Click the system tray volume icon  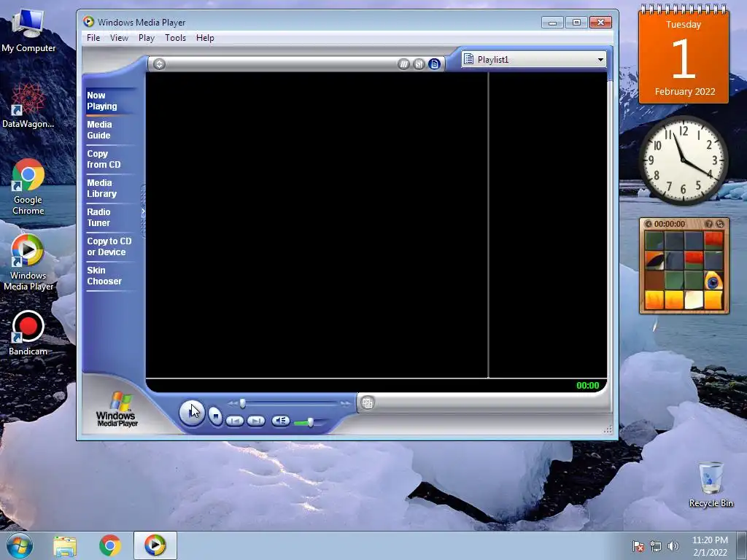pyautogui.click(x=673, y=546)
